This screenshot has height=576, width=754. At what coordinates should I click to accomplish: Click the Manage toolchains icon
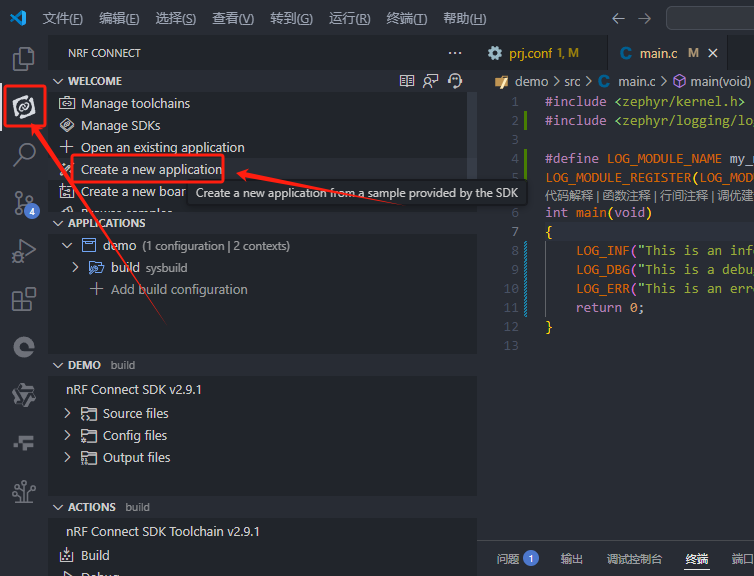pyautogui.click(x=67, y=103)
